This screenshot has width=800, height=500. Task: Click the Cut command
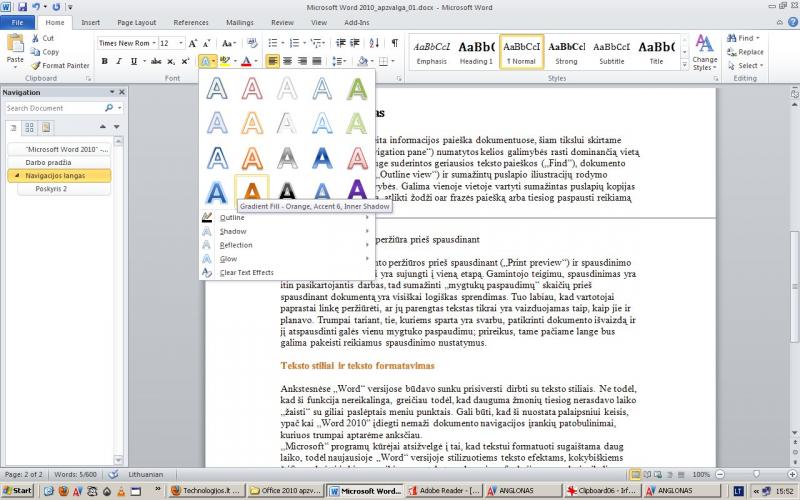(x=42, y=38)
